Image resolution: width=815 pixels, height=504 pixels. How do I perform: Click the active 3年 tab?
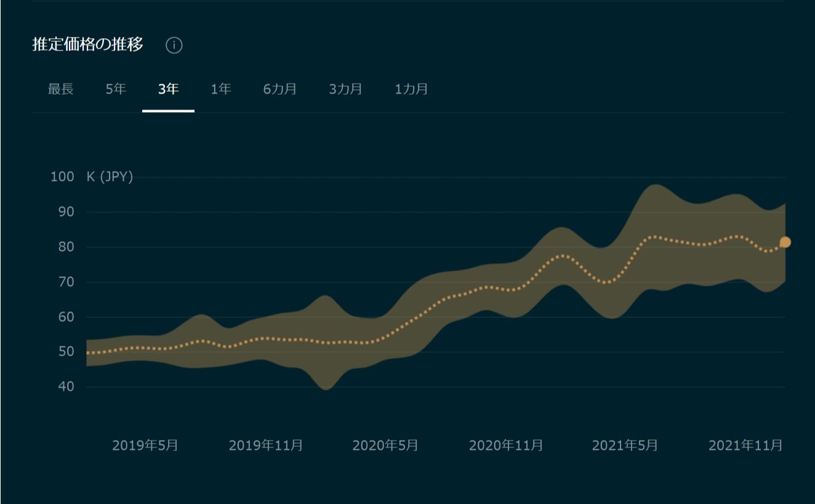[168, 89]
